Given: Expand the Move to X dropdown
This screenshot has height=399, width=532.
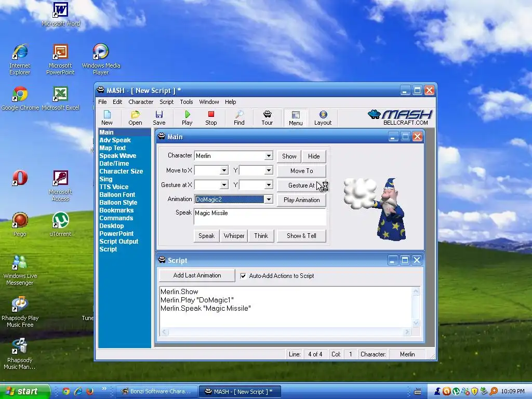Looking at the screenshot, I should 224,170.
